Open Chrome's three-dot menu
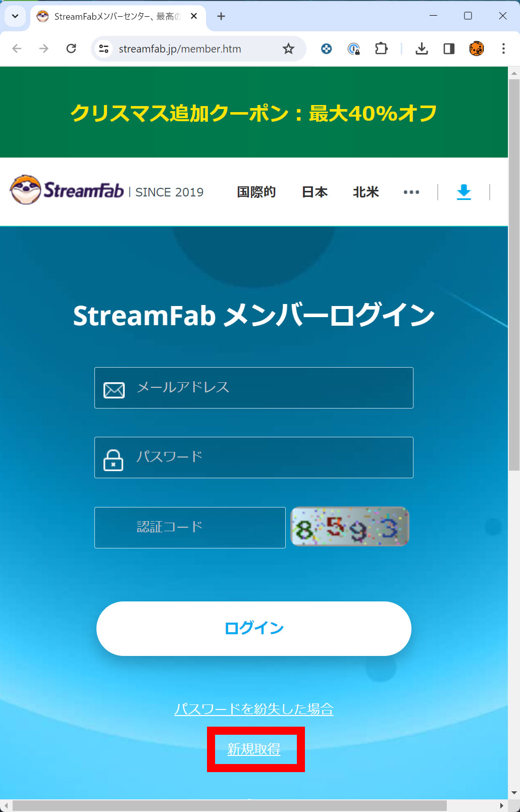Viewport: 520px width, 812px height. pyautogui.click(x=503, y=49)
